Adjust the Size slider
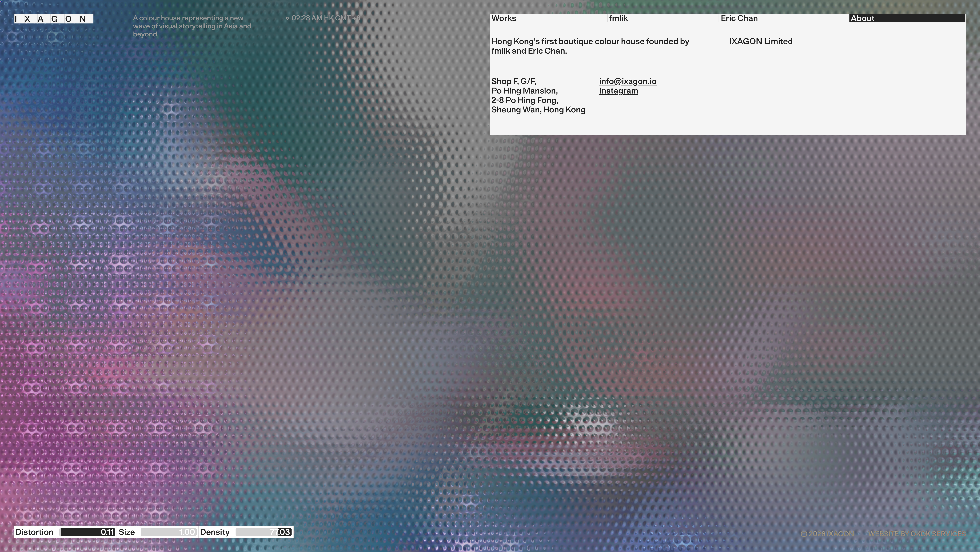980x552 pixels. [169, 532]
